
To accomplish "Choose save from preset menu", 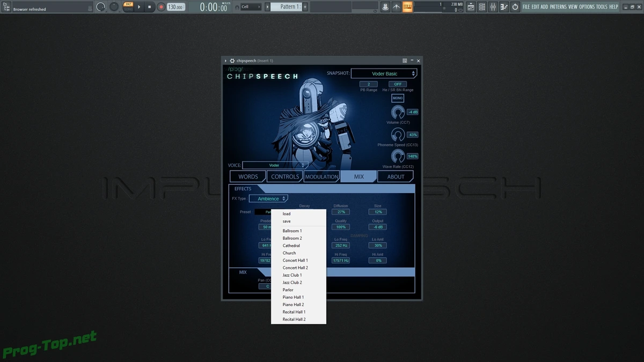I will tap(298, 221).
